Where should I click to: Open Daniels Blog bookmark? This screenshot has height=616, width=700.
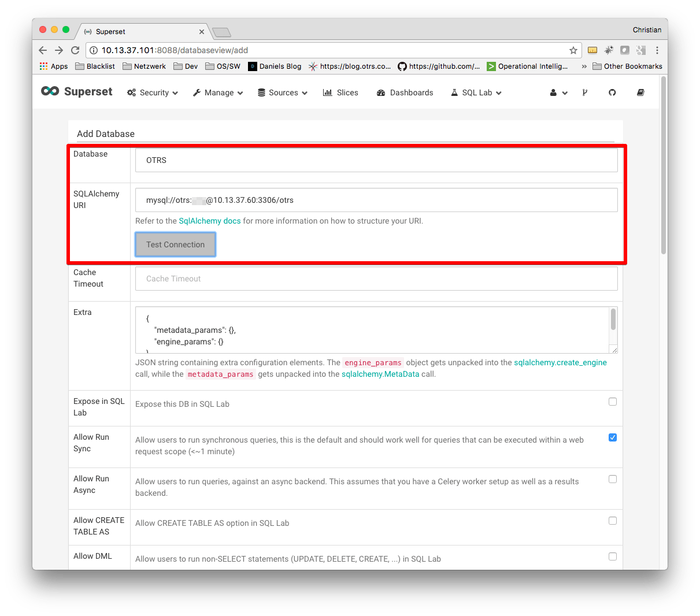(275, 66)
